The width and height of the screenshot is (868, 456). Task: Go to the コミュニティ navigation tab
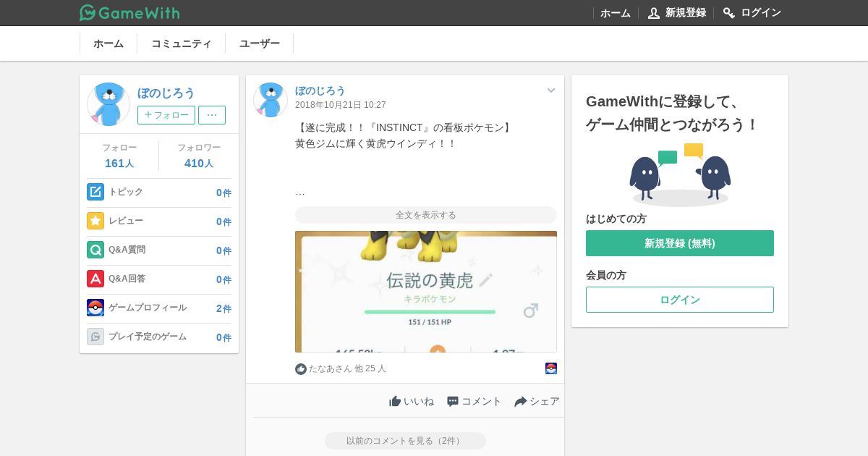pyautogui.click(x=182, y=43)
